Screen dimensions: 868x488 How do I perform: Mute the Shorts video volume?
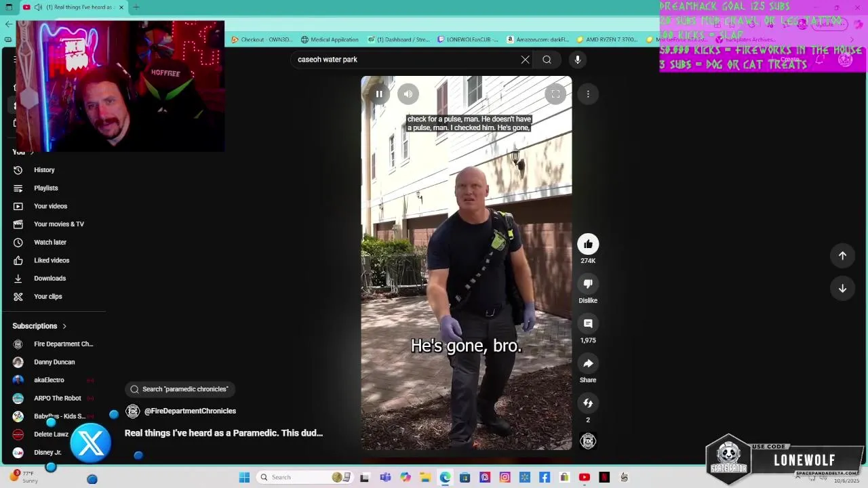(x=408, y=94)
